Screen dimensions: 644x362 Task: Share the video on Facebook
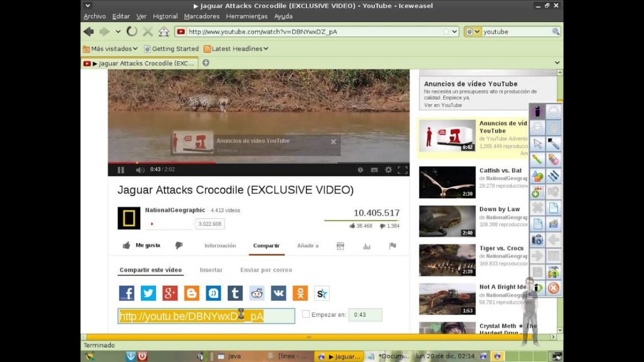(x=126, y=293)
